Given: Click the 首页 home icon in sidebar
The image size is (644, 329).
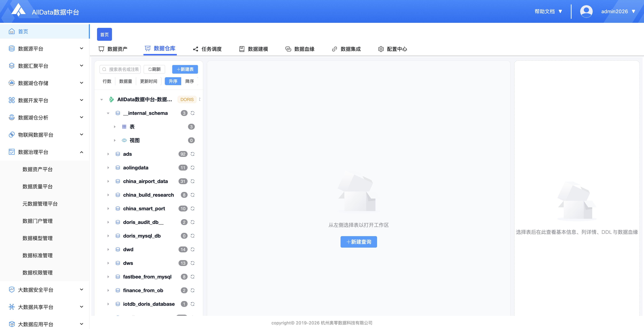Looking at the screenshot, I should tap(11, 31).
